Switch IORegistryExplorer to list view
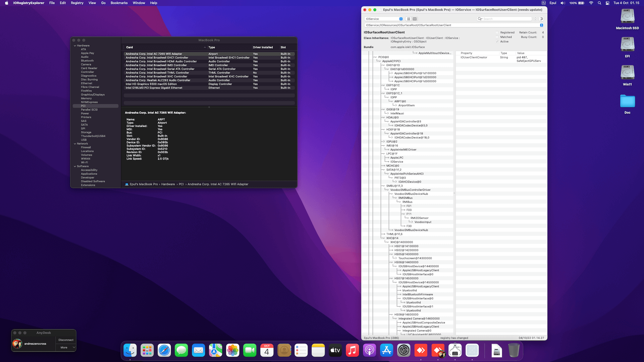This screenshot has height=362, width=644. coord(409,19)
